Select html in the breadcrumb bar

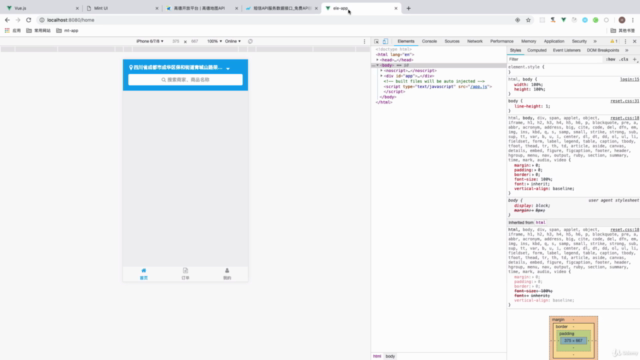377,356
